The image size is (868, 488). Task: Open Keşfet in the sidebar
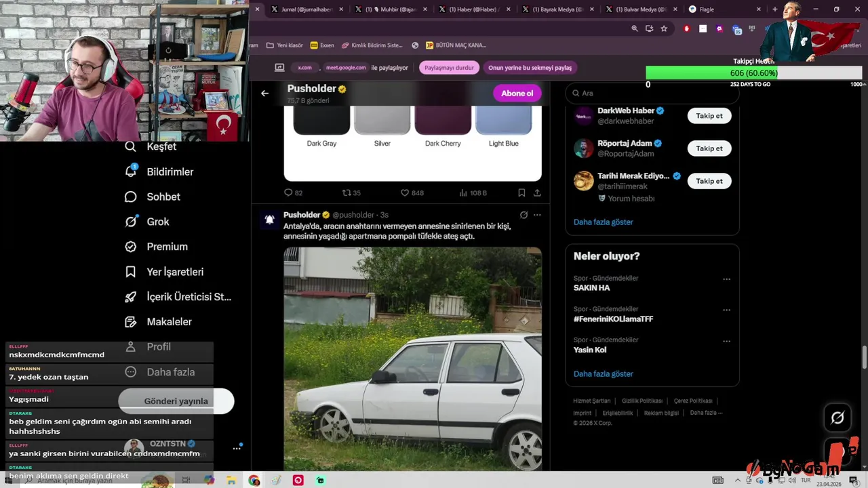151,146
